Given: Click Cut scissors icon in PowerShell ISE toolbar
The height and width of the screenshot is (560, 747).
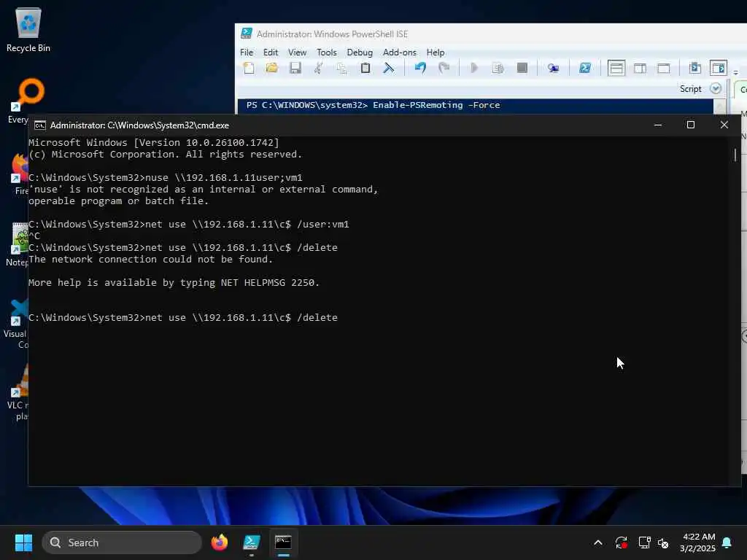Looking at the screenshot, I should pyautogui.click(x=319, y=68).
